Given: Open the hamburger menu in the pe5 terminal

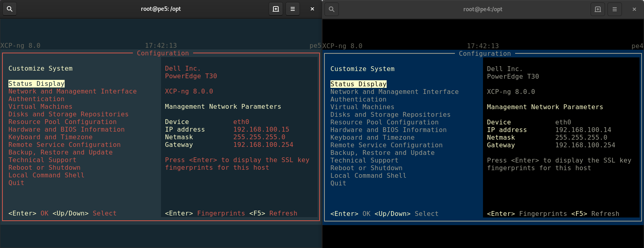Looking at the screenshot, I should pos(293,9).
